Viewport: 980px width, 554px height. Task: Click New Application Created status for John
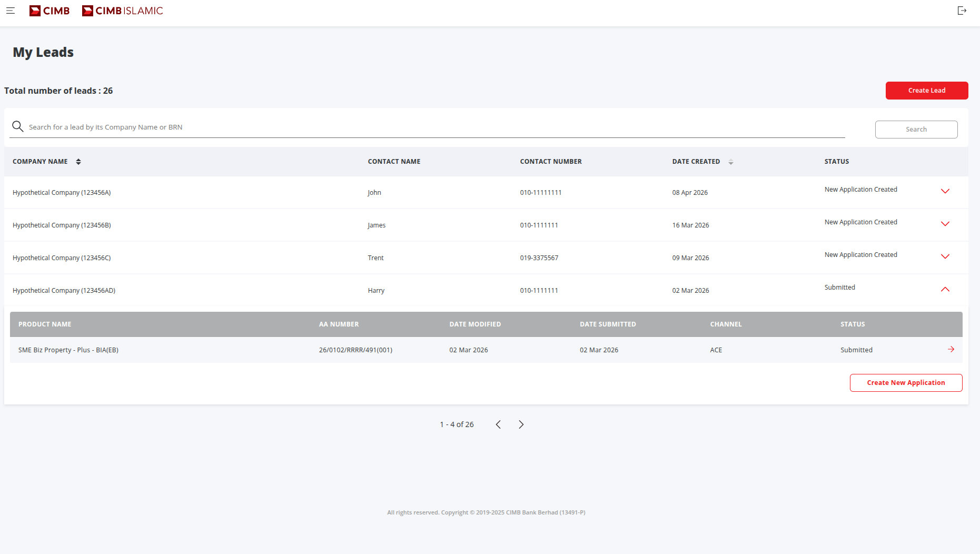pyautogui.click(x=860, y=190)
